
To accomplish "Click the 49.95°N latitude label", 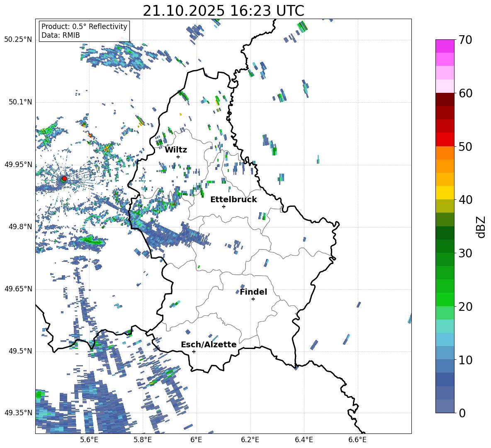I will coord(18,165).
